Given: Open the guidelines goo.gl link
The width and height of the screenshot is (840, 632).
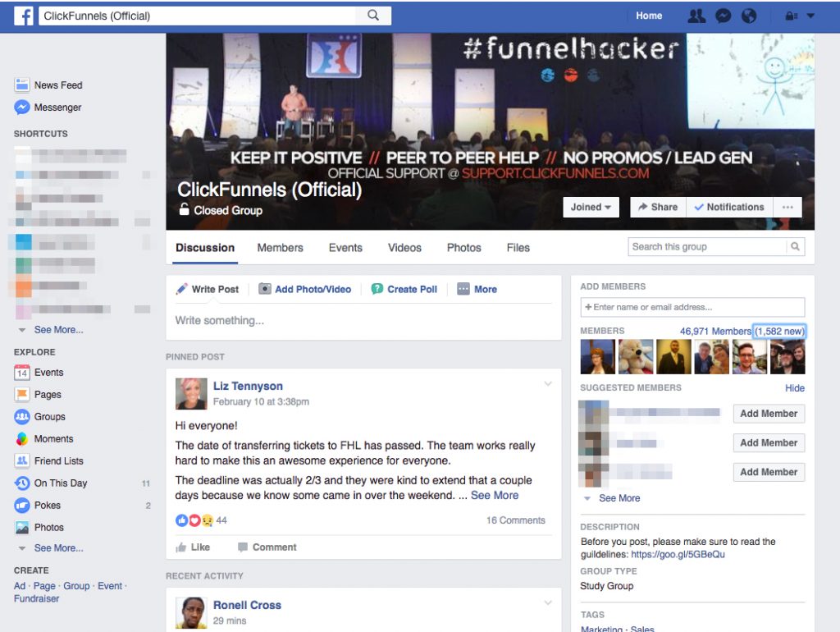Looking at the screenshot, I should pyautogui.click(x=678, y=555).
